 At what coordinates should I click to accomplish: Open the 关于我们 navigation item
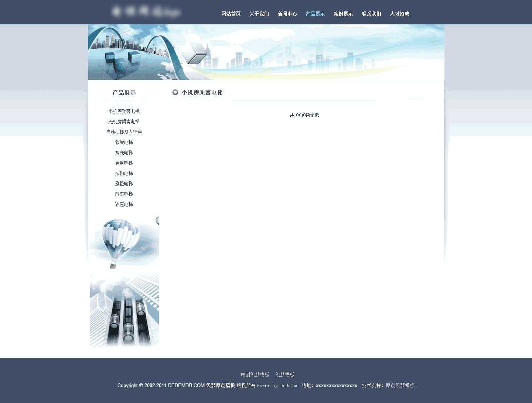(259, 14)
